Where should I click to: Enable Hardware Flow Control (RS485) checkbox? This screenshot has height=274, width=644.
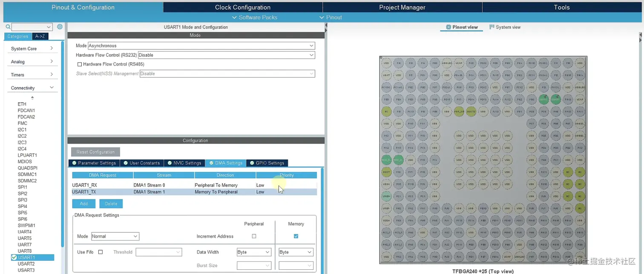(80, 64)
